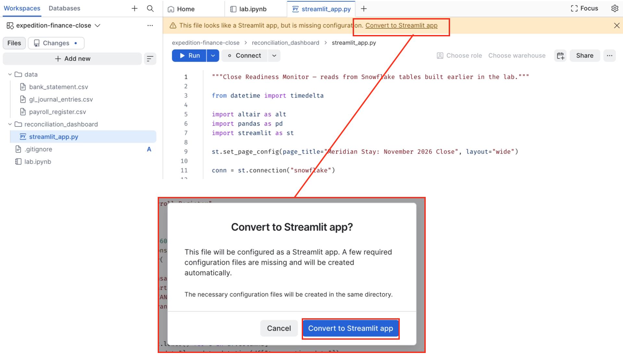Select the Files view
The image size is (623, 364).
click(14, 43)
